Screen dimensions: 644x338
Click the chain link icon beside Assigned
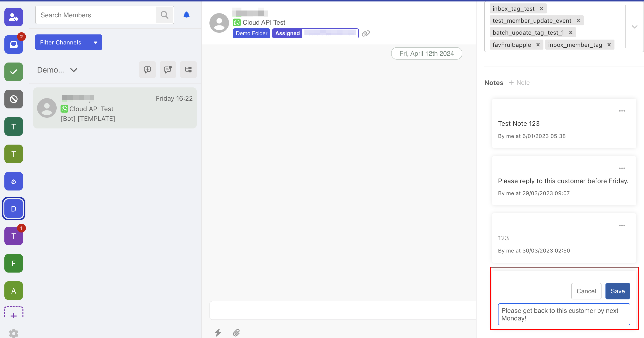(365, 33)
